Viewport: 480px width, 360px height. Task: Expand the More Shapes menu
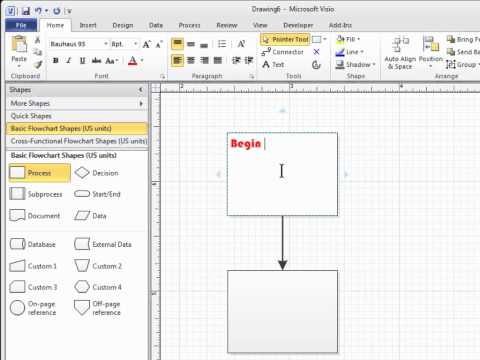(x=77, y=103)
